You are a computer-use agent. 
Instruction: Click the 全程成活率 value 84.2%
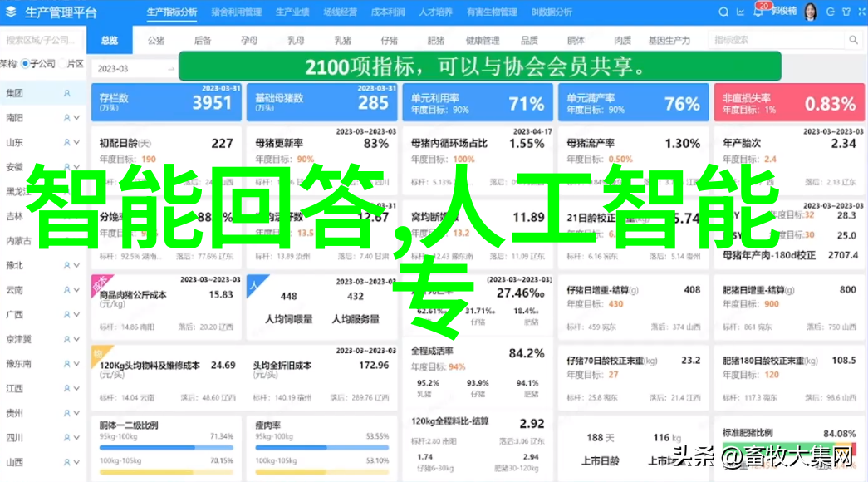click(x=527, y=353)
